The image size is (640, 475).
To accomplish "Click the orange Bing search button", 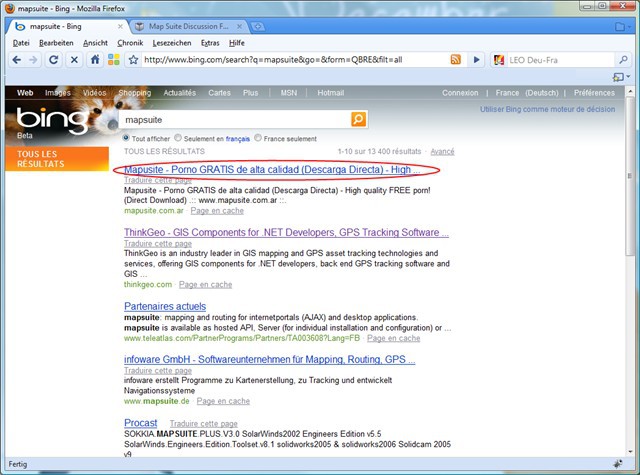I will (358, 119).
